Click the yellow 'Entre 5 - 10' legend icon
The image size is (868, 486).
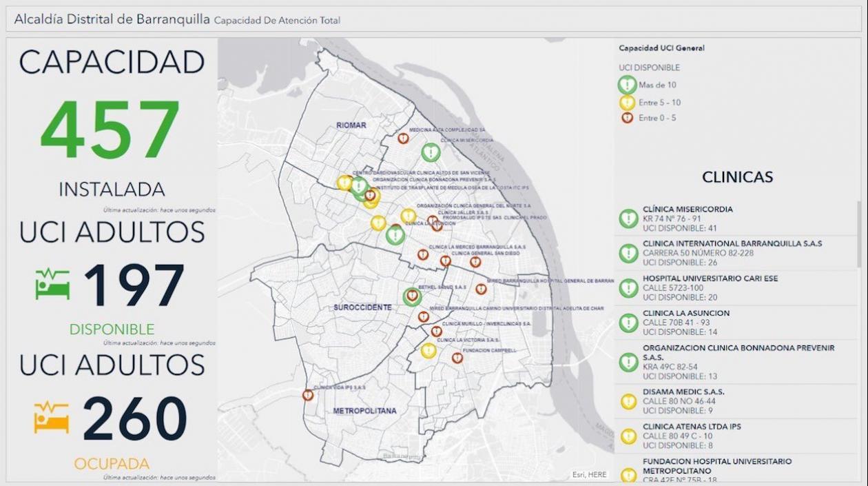(627, 103)
